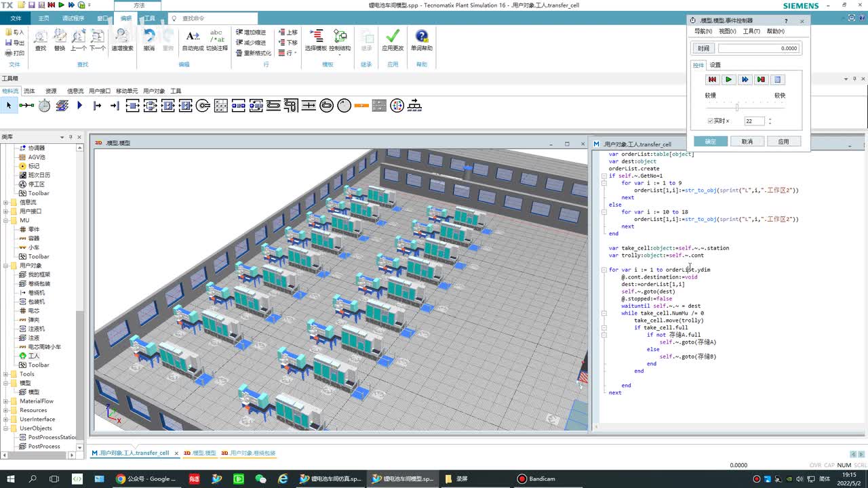Screen dimensions: 868x488
Task: Toggle the 实时 real-time checkbox
Action: coord(710,121)
